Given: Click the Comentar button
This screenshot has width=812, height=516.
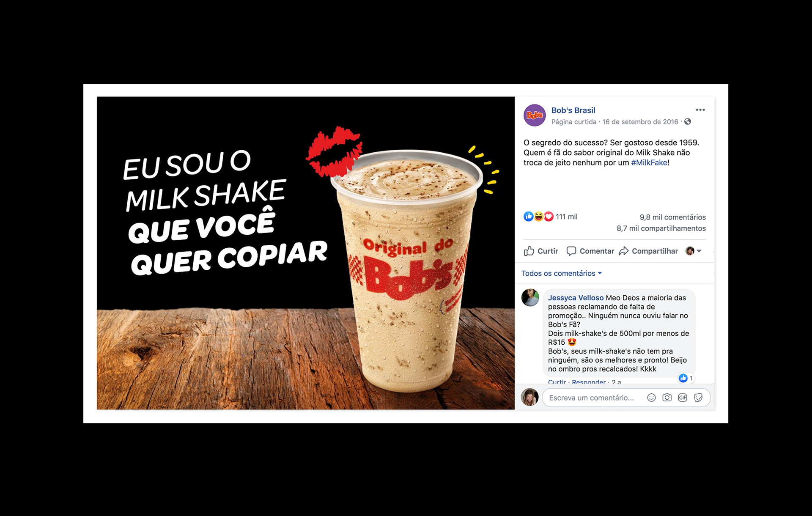Looking at the screenshot, I should tap(590, 251).
